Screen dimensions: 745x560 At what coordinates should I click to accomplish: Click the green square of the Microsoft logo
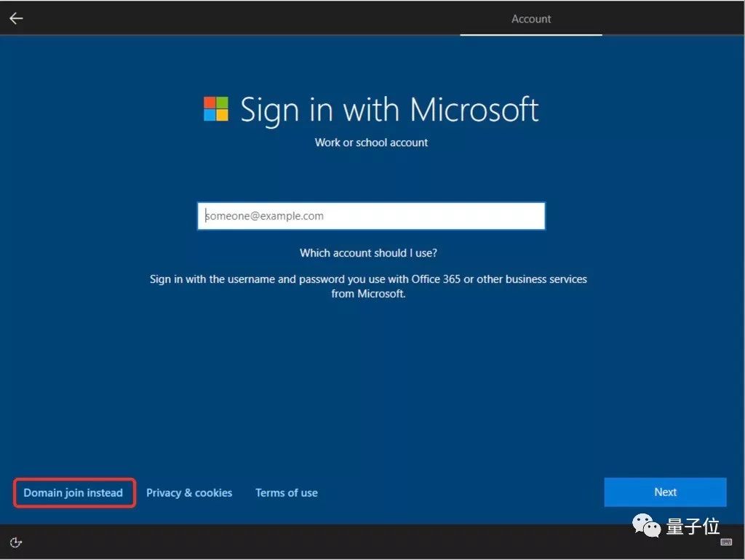pos(224,103)
